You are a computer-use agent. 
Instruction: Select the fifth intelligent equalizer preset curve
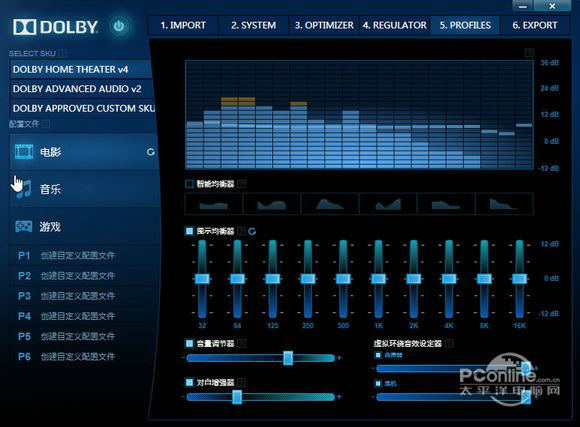coord(446,204)
